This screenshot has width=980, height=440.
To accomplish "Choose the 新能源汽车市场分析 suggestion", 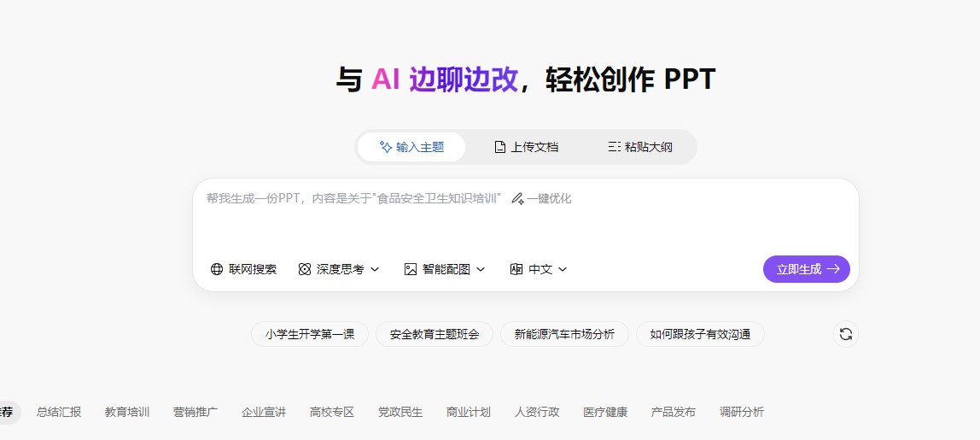I will (x=564, y=334).
